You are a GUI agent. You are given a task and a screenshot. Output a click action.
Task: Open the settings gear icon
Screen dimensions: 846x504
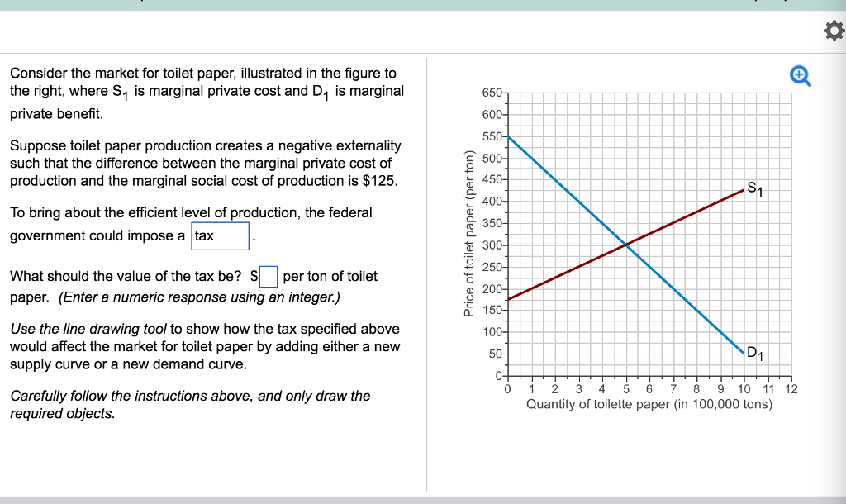coord(834,31)
